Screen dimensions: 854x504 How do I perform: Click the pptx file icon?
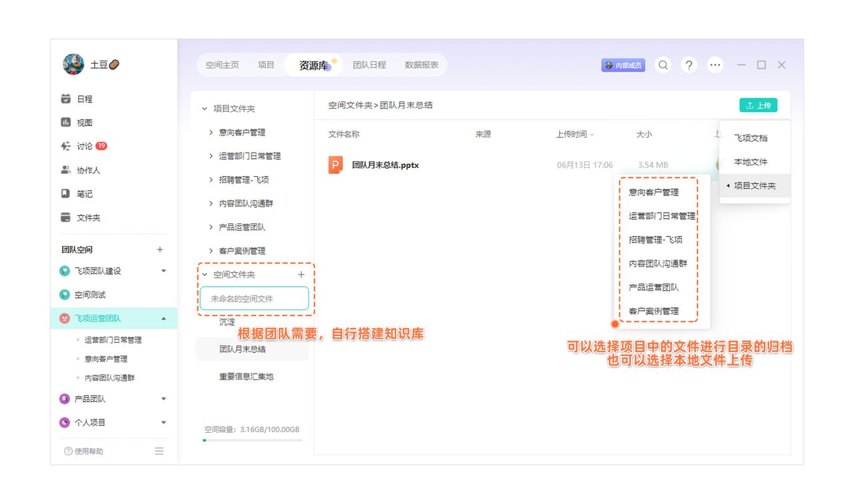336,165
